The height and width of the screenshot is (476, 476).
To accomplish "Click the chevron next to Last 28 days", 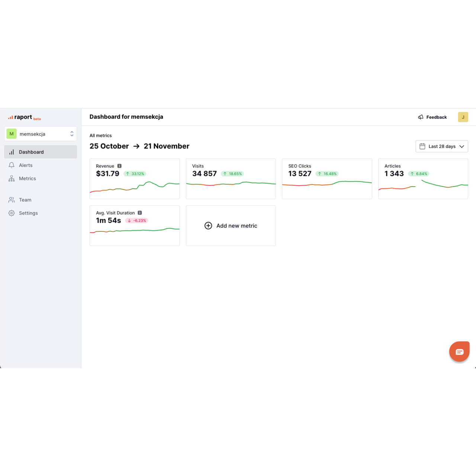I will tap(462, 147).
